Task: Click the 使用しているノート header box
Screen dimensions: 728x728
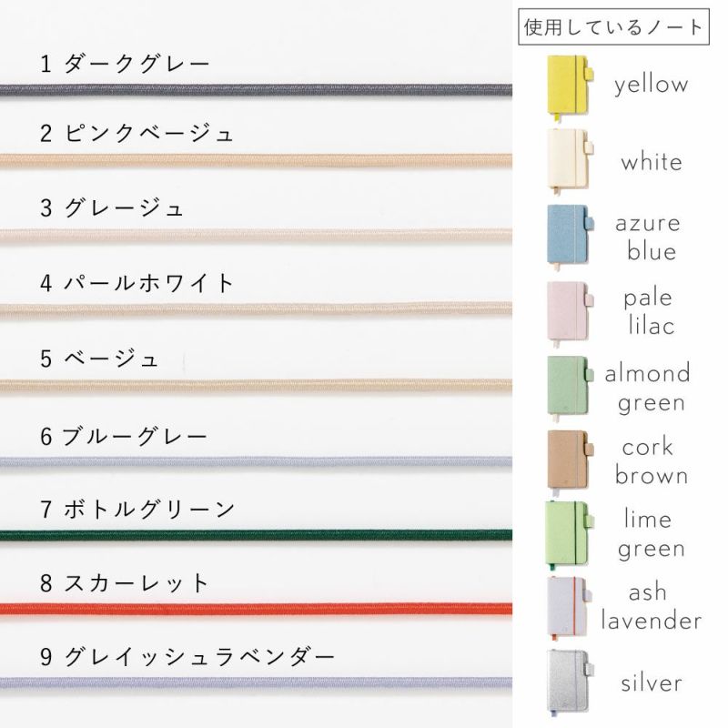Action: tap(614, 26)
